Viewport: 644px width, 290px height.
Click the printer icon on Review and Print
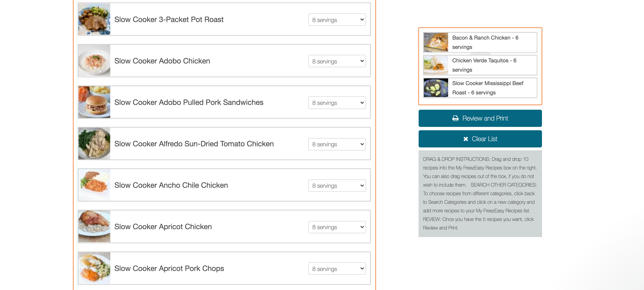tap(455, 118)
